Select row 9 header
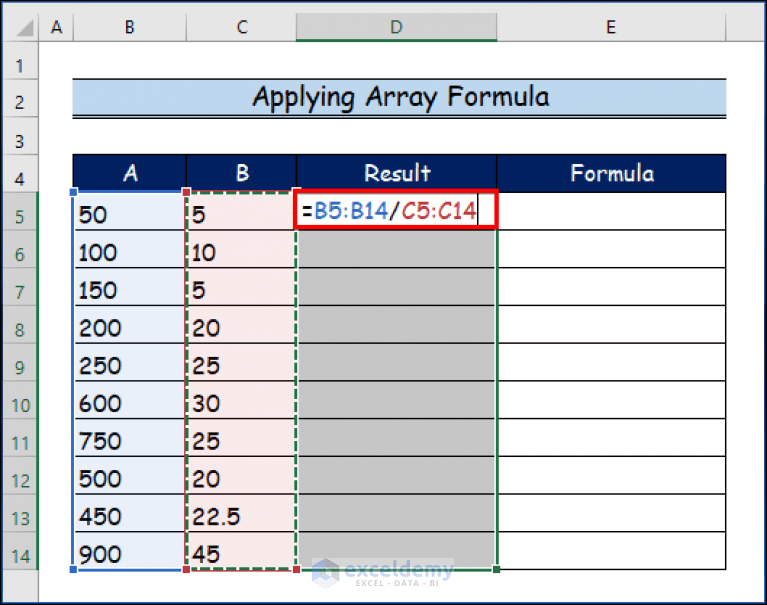The image size is (767, 605). (20, 362)
